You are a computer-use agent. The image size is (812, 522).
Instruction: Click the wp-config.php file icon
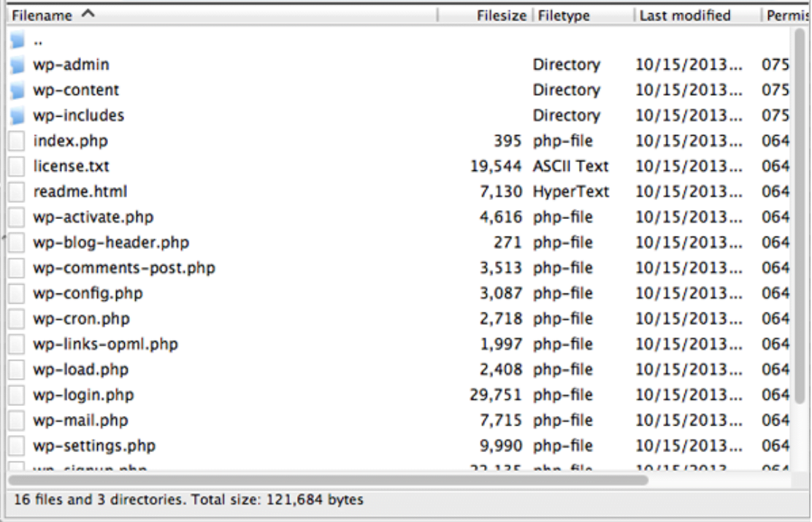(17, 293)
